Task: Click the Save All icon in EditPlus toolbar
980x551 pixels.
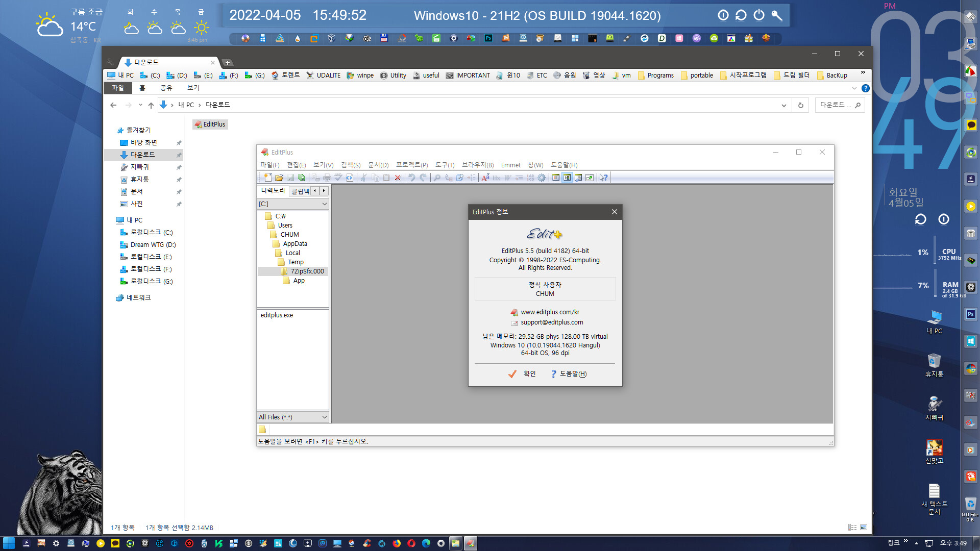Action: coord(302,178)
